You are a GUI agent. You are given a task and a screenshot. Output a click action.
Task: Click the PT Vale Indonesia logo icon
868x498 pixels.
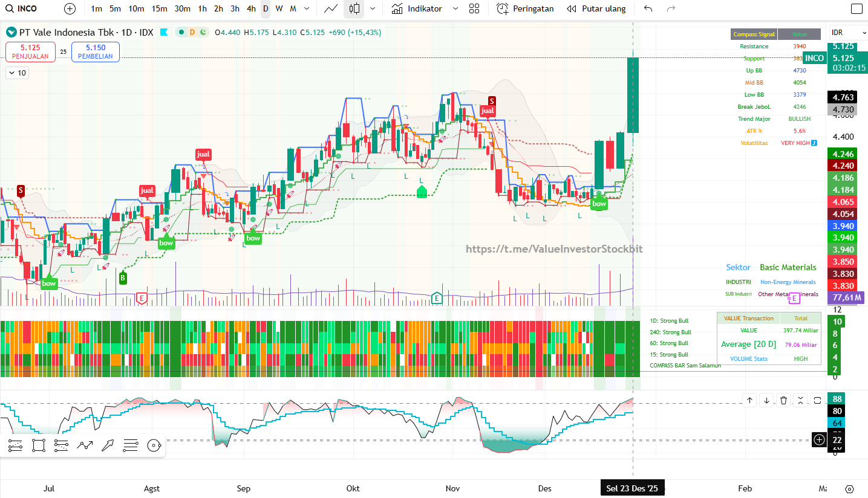[11, 32]
